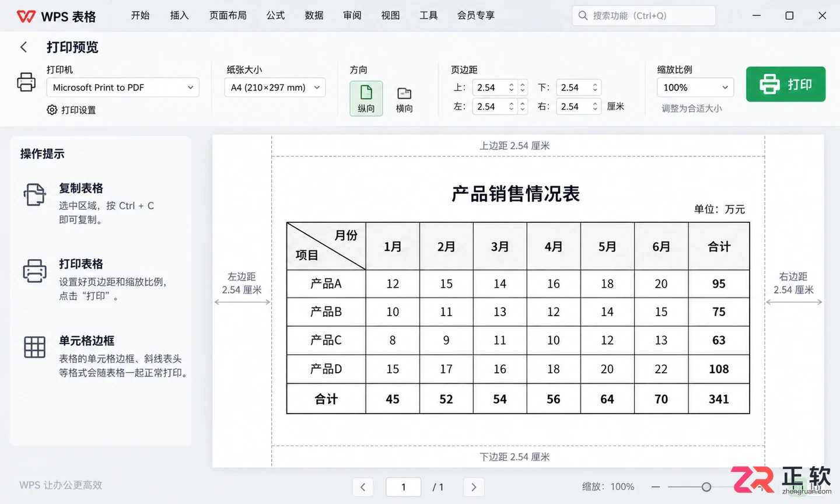
Task: Select 横向 landscape orientation
Action: (x=404, y=99)
